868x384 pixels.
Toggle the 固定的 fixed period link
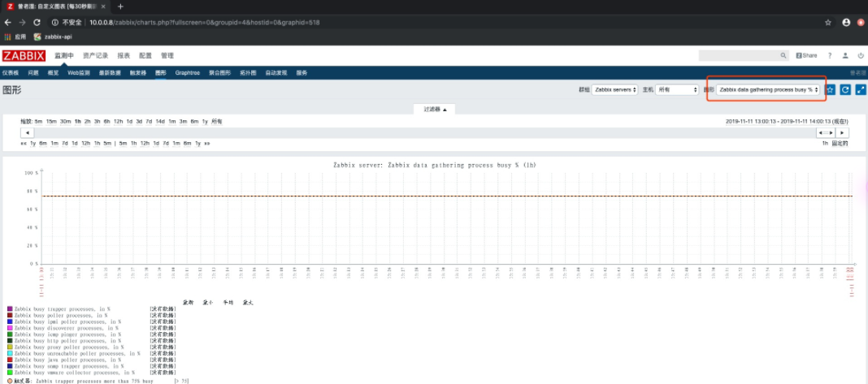pyautogui.click(x=840, y=144)
